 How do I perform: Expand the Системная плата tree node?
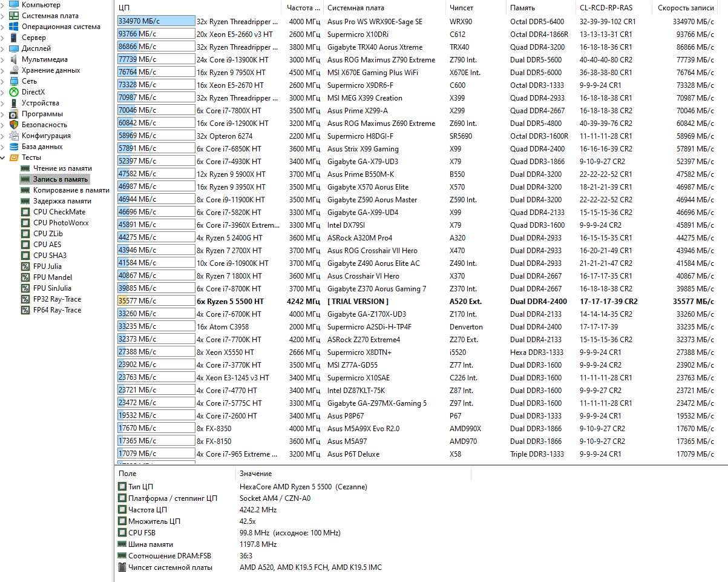[3, 16]
